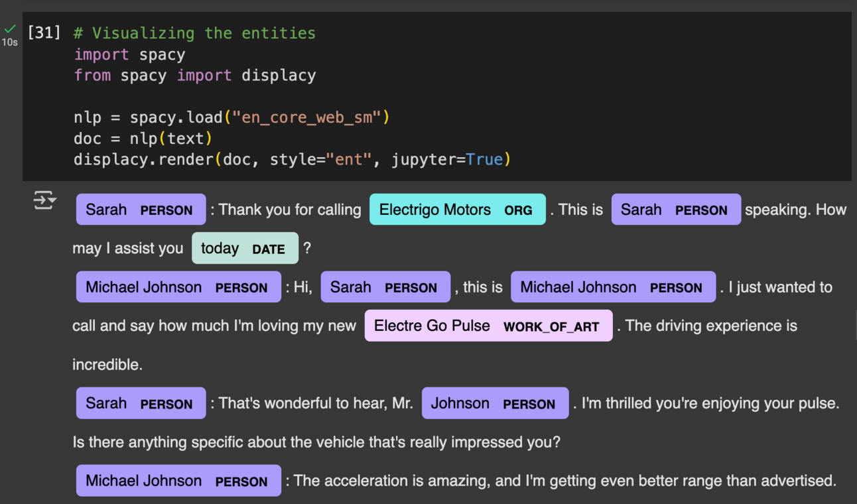Click 'Is there anything specific about the vehicle' sentence
The width and height of the screenshot is (857, 504).
[x=316, y=442]
